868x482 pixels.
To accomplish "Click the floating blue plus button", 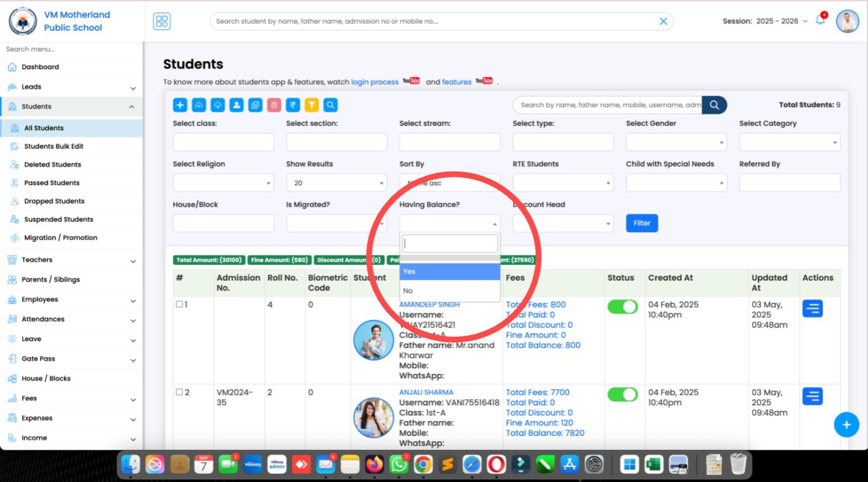I will tap(846, 425).
